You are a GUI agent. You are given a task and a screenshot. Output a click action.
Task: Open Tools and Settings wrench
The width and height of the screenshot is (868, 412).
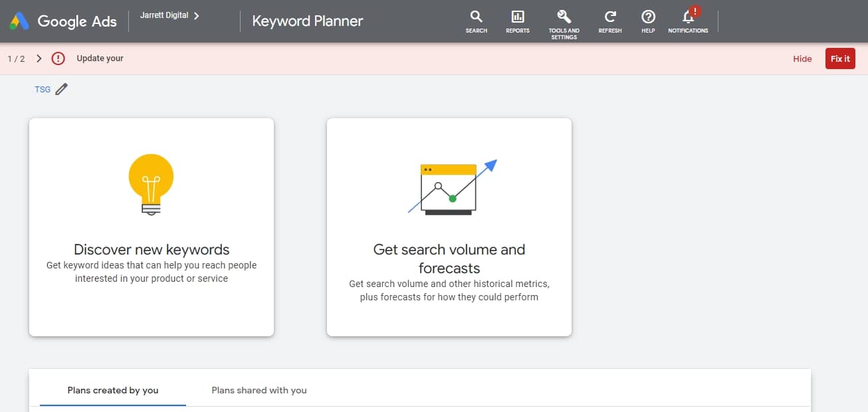[564, 17]
